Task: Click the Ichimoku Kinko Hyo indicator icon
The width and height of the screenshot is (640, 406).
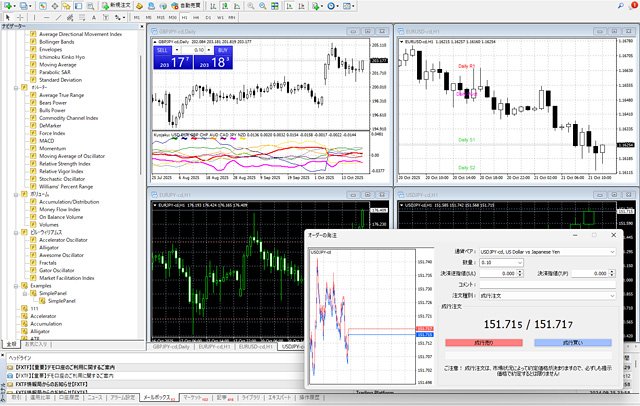Action: [33, 58]
